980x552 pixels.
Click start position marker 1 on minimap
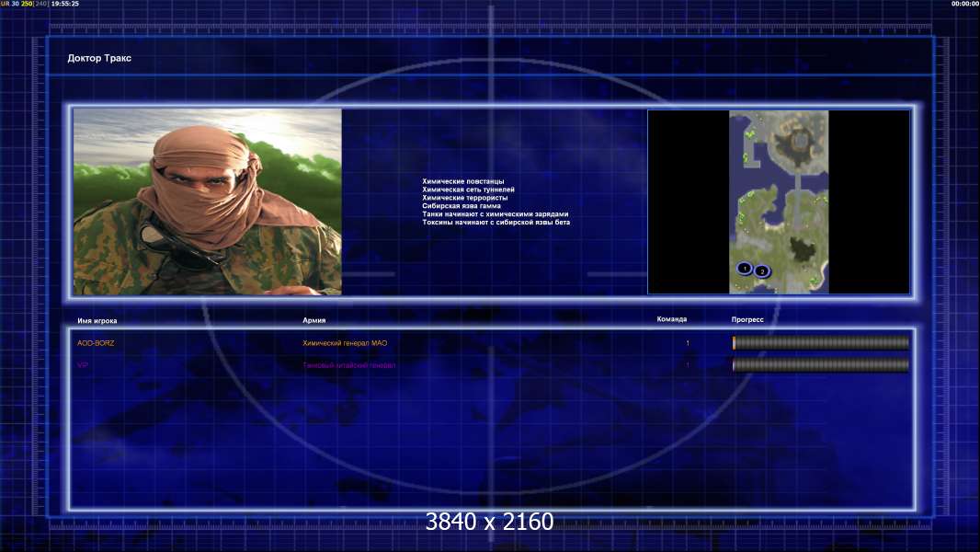(744, 269)
